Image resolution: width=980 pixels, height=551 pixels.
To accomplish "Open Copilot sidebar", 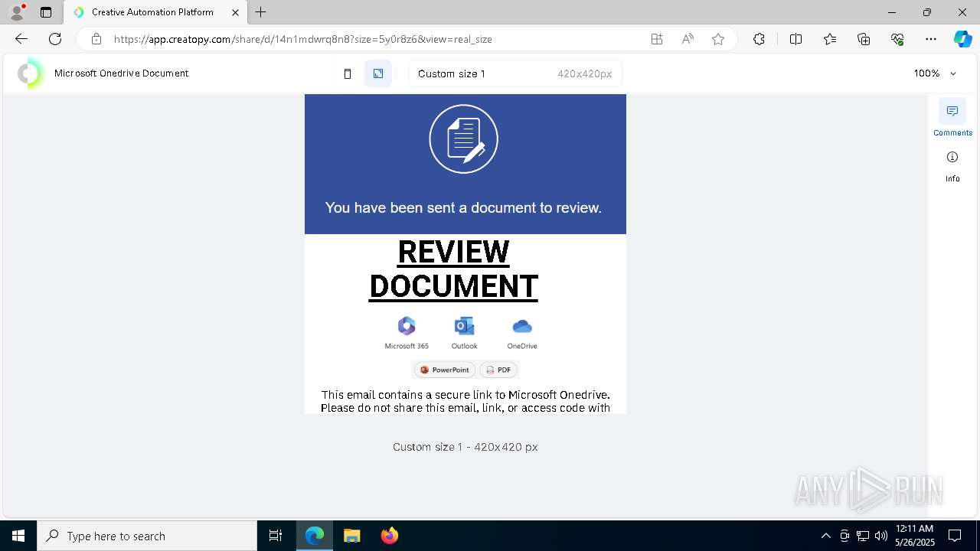I will pyautogui.click(x=962, y=39).
